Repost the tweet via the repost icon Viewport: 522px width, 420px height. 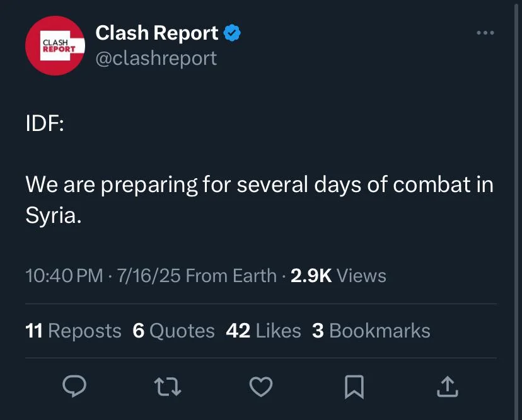pos(168,387)
